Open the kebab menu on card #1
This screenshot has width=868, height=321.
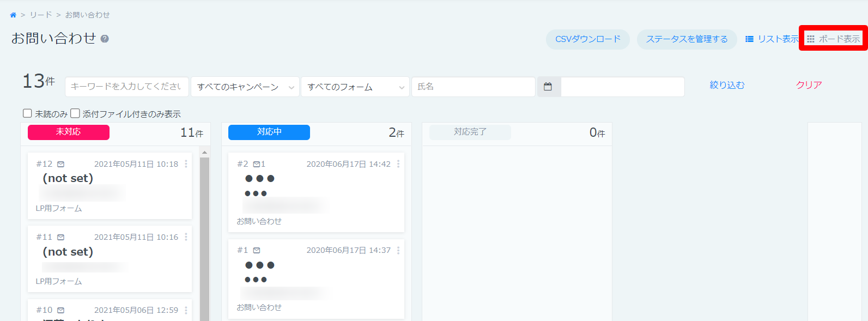[x=398, y=250]
